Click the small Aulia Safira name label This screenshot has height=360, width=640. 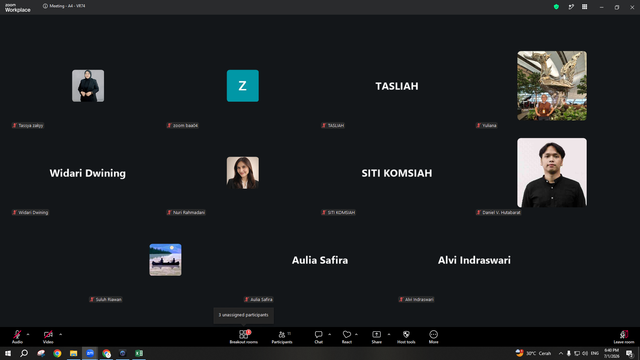point(258,299)
